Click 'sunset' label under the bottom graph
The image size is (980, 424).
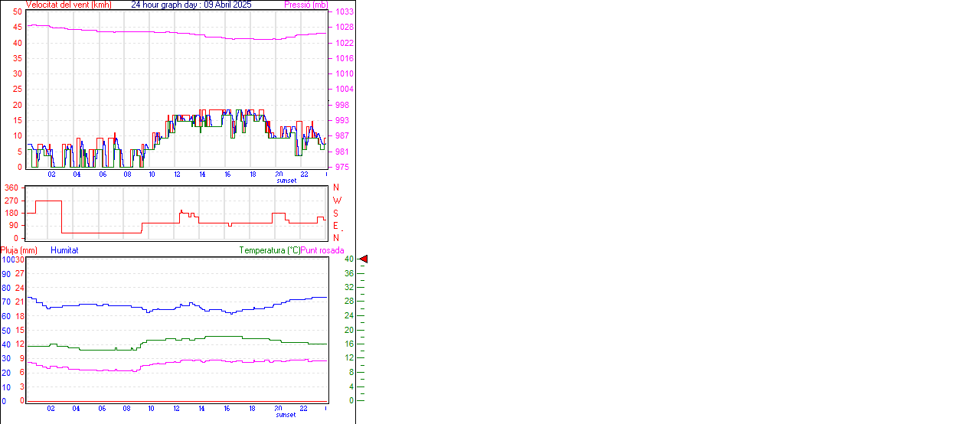[x=286, y=415]
